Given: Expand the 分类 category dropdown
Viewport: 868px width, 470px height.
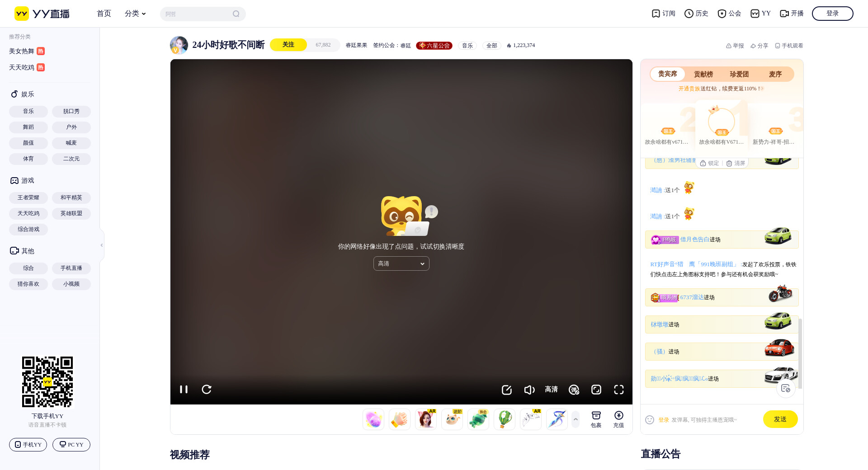Looking at the screenshot, I should (135, 14).
